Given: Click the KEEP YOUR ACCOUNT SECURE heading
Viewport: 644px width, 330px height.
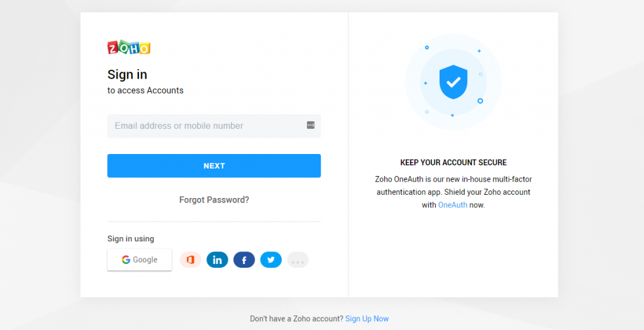Looking at the screenshot, I should click(453, 163).
